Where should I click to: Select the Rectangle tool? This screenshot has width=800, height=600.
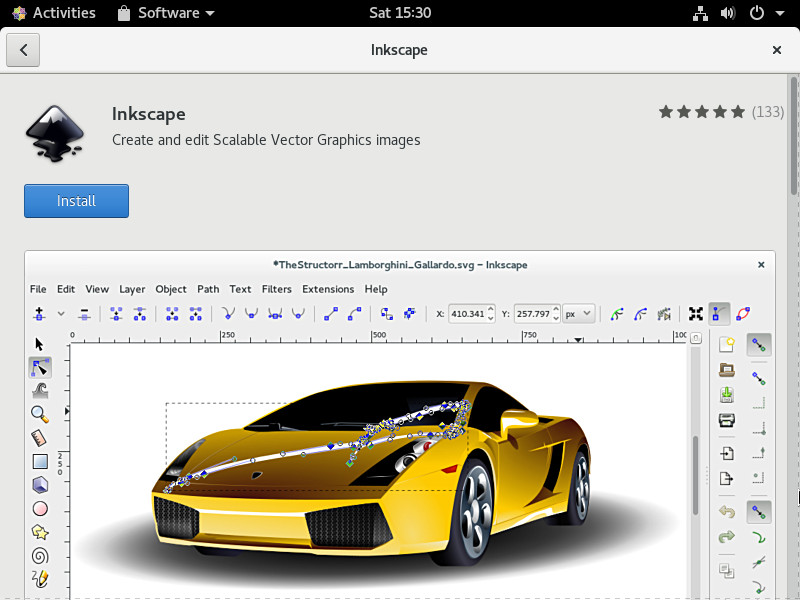40,461
